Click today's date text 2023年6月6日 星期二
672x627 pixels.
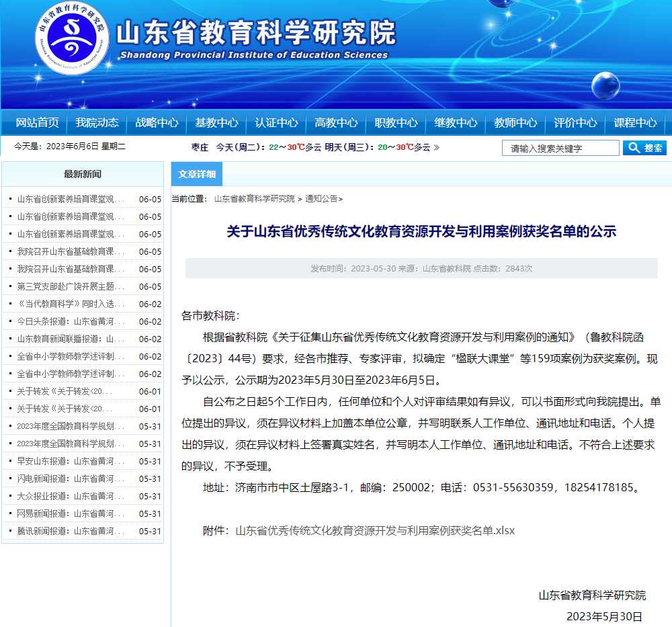[x=86, y=147]
